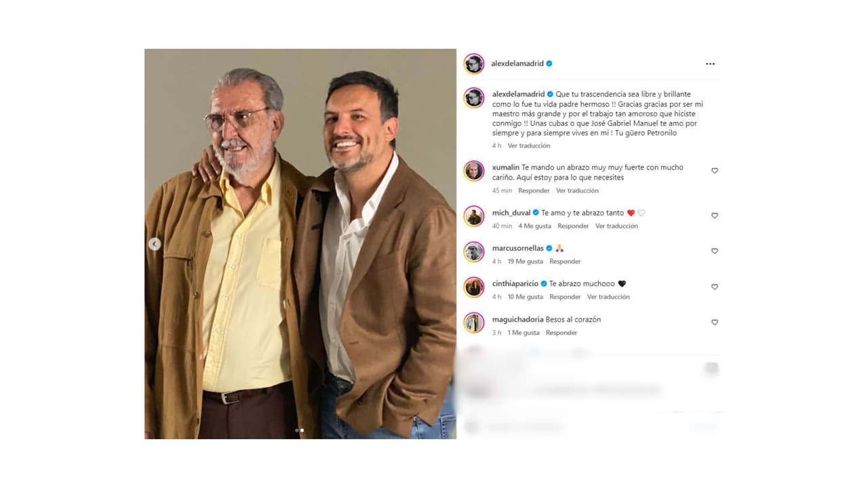Click mich_duval's blue verified checkmark
This screenshot has height=488, width=868.
(536, 211)
